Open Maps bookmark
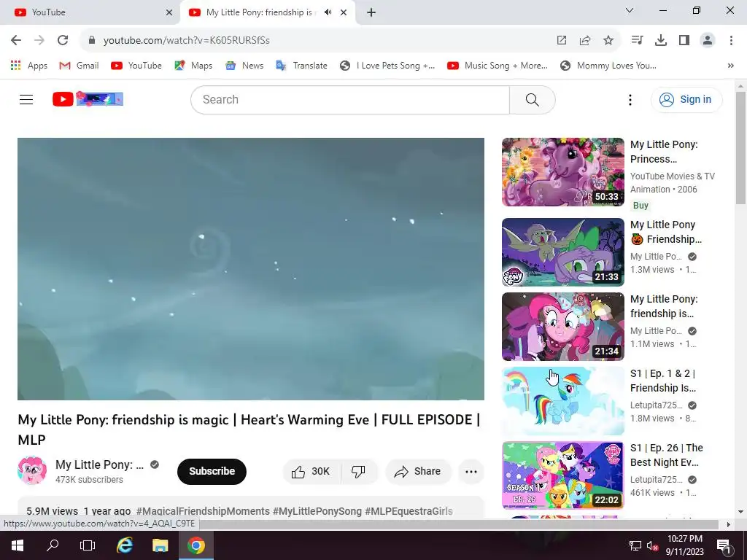747x560 pixels. point(193,66)
